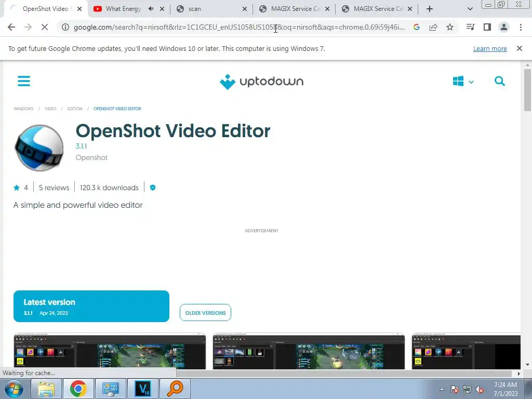
Task: Stop page loading with X button
Action: point(45,27)
